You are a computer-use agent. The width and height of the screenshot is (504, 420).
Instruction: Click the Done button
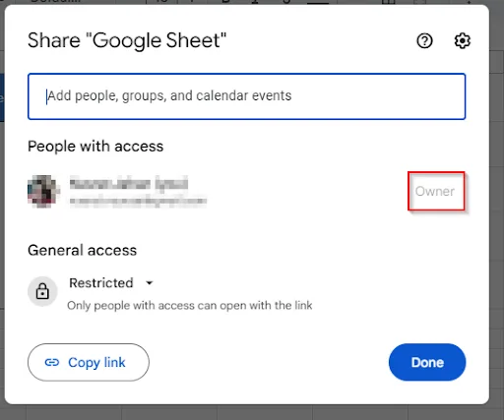[427, 362]
